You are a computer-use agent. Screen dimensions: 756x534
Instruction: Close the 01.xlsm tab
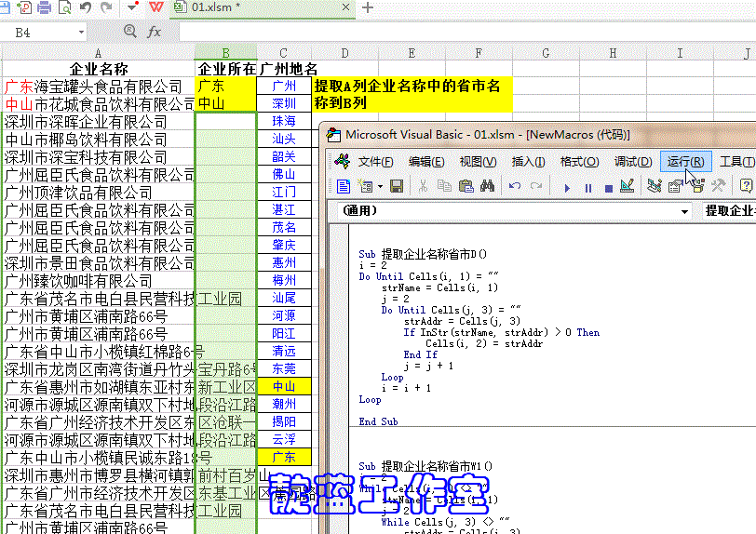click(345, 7)
